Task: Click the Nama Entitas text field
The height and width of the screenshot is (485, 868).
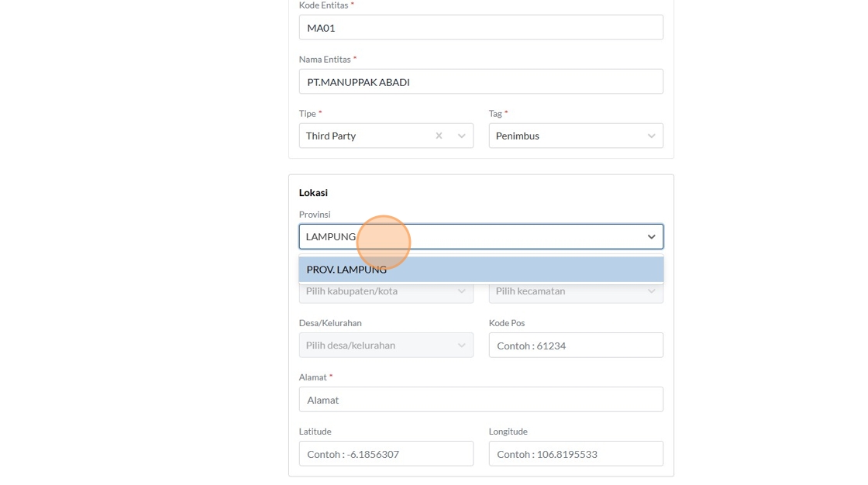Action: 480,82
